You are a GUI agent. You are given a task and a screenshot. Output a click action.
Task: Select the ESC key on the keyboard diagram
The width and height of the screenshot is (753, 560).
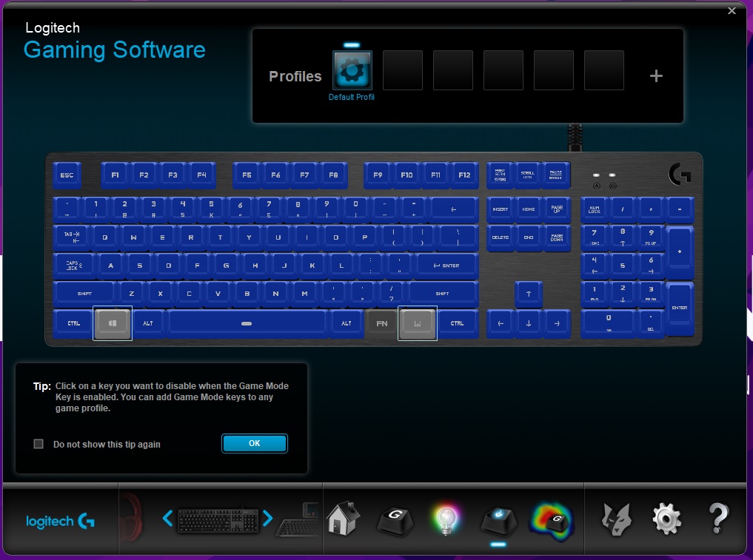pos(67,175)
